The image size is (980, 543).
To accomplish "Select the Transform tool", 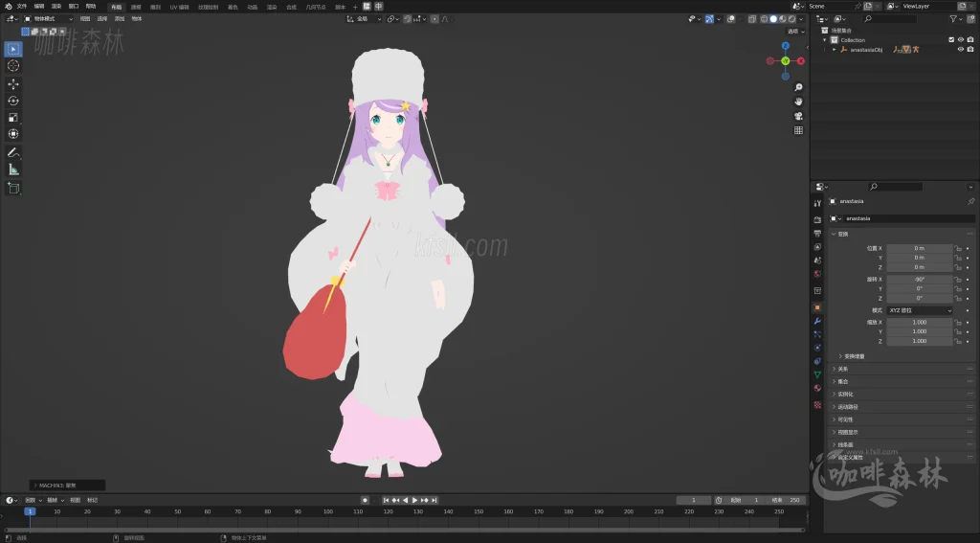I will tap(13, 134).
